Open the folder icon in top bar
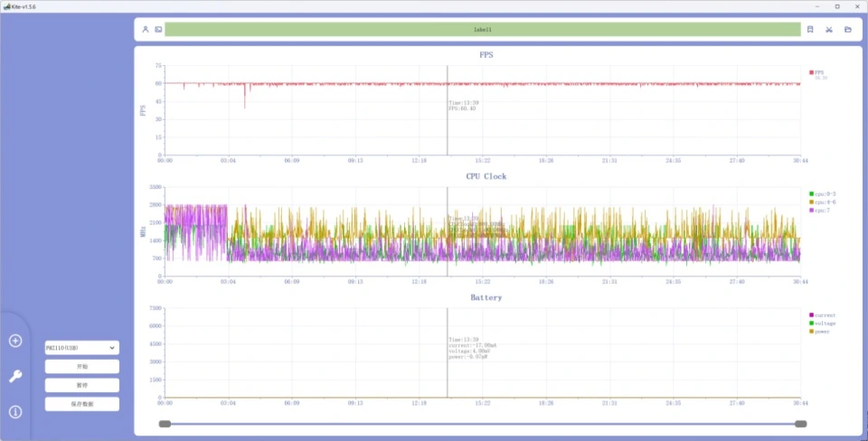This screenshot has width=868, height=441. (848, 30)
